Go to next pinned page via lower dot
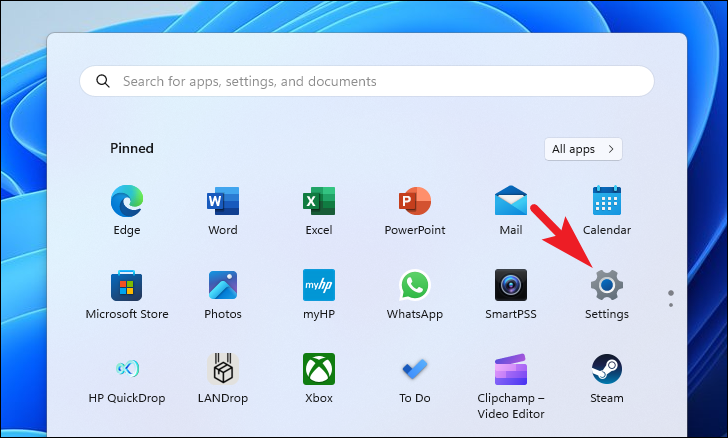Viewport: 728px width, 438px height. pyautogui.click(x=671, y=305)
